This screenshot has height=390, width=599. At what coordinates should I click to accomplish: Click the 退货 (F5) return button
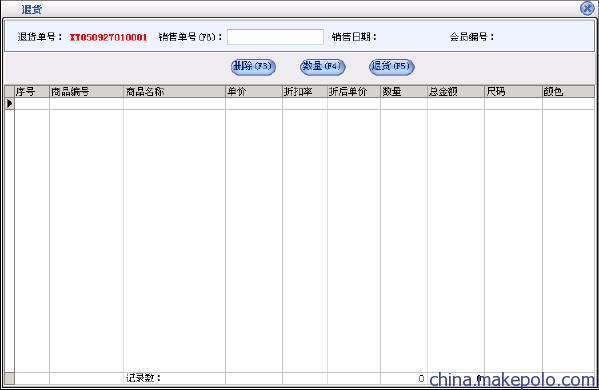coord(392,66)
